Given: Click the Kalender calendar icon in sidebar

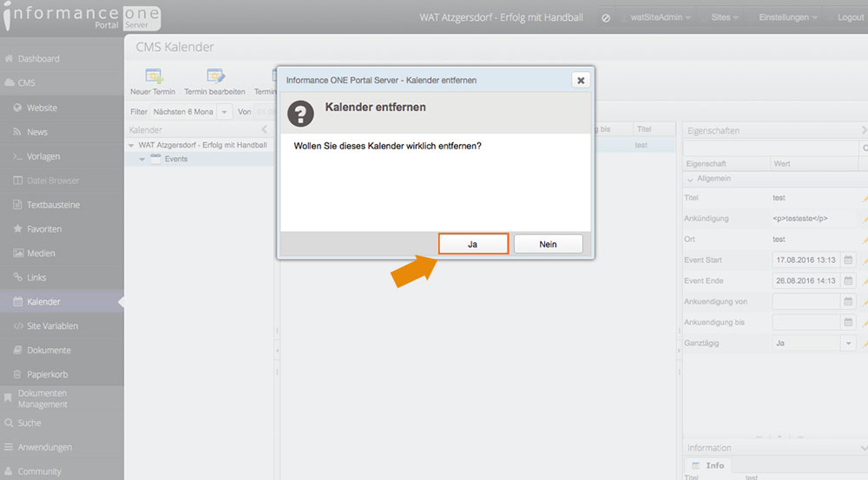Looking at the screenshot, I should (x=17, y=301).
